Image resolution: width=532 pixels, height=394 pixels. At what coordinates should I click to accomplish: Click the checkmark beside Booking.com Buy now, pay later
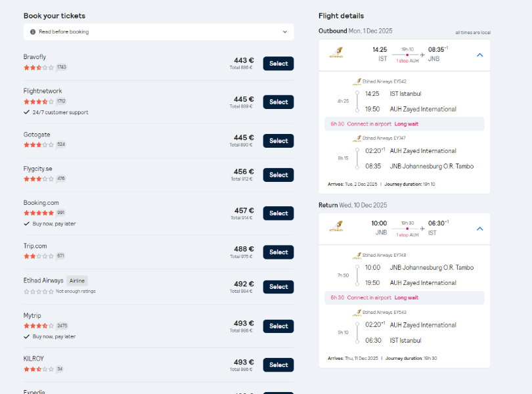click(26, 224)
